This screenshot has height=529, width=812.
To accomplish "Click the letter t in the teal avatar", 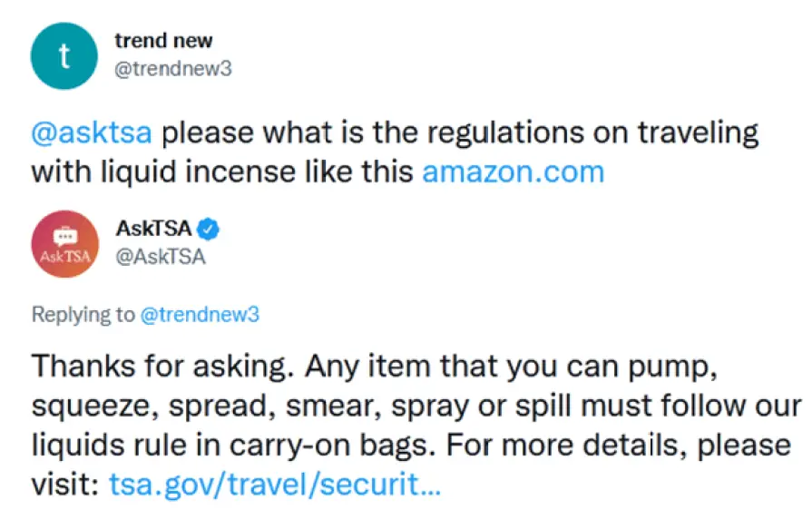I will [x=64, y=56].
